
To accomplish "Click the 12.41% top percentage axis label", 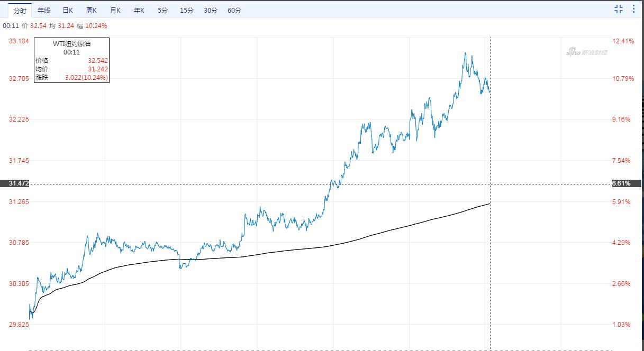I will tap(622, 41).
